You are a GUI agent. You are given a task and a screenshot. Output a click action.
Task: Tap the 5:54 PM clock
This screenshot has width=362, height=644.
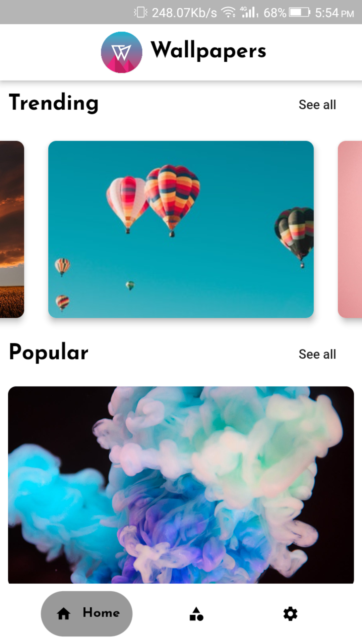pos(334,13)
